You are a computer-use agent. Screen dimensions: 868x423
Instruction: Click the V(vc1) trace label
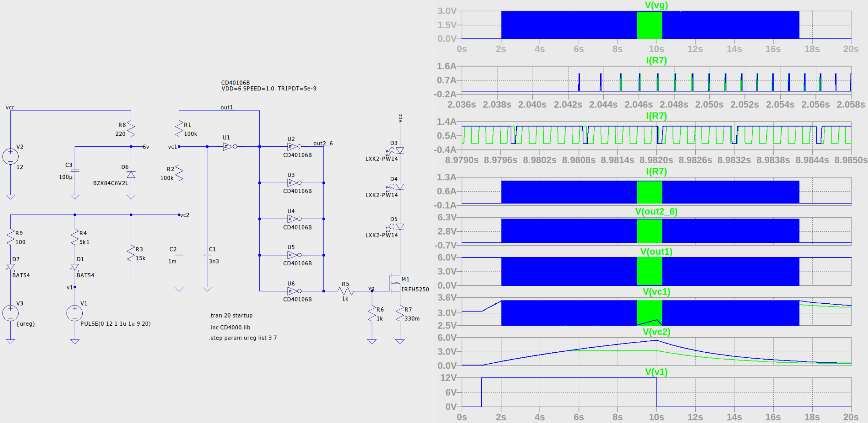click(x=656, y=292)
